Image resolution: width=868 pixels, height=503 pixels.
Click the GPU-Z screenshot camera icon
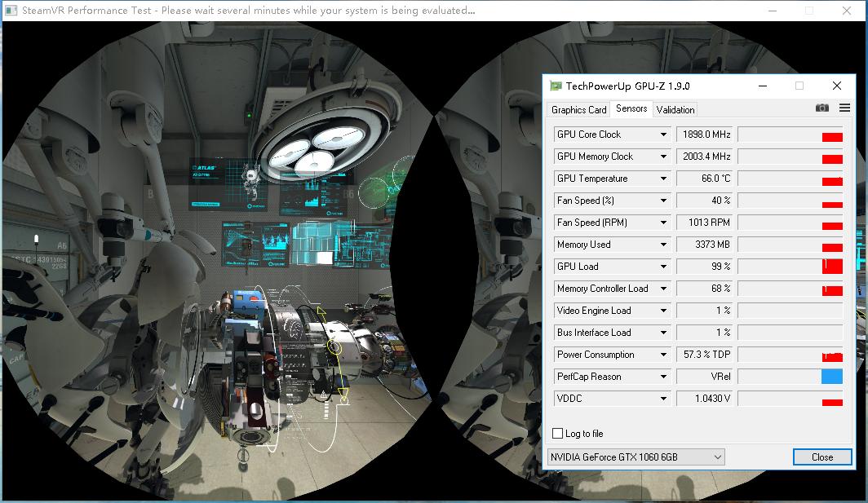821,108
